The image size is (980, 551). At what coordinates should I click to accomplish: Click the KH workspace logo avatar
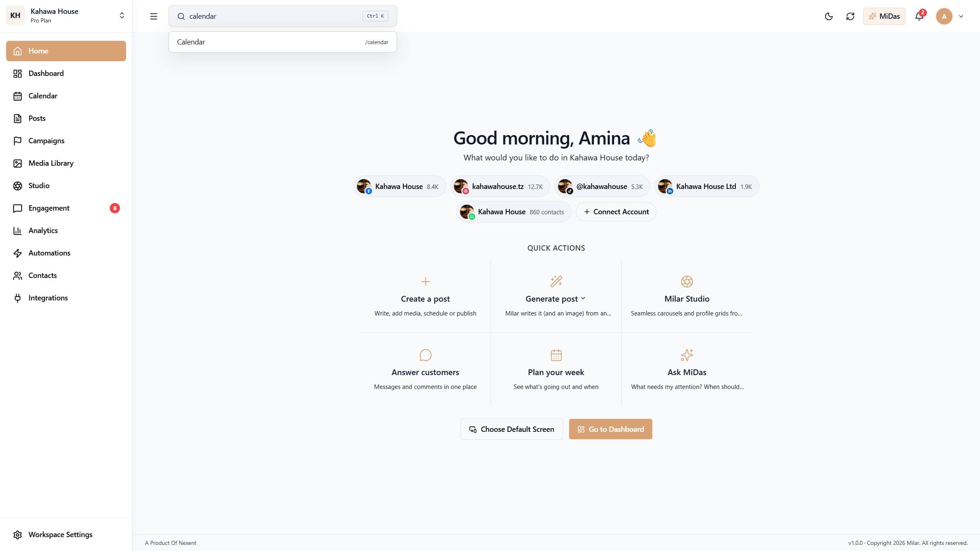click(x=16, y=16)
